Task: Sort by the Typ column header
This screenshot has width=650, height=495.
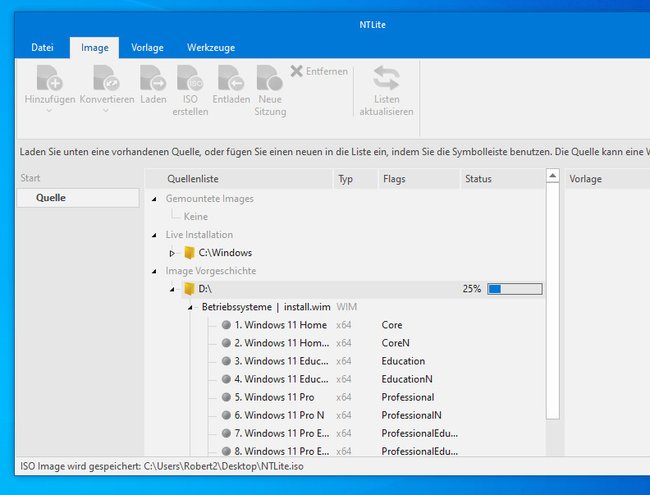Action: (356, 179)
